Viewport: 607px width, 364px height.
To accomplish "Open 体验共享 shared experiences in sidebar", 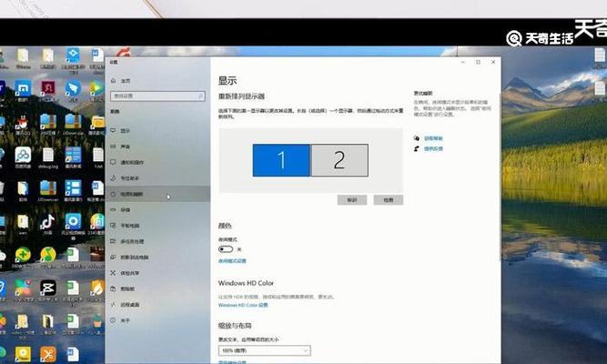I will point(157,273).
